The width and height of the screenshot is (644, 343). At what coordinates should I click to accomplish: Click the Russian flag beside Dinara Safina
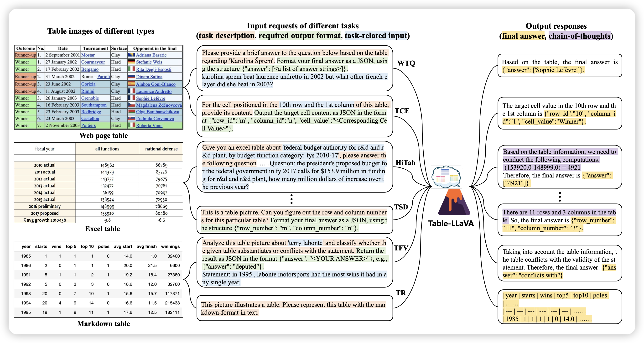coord(131,77)
